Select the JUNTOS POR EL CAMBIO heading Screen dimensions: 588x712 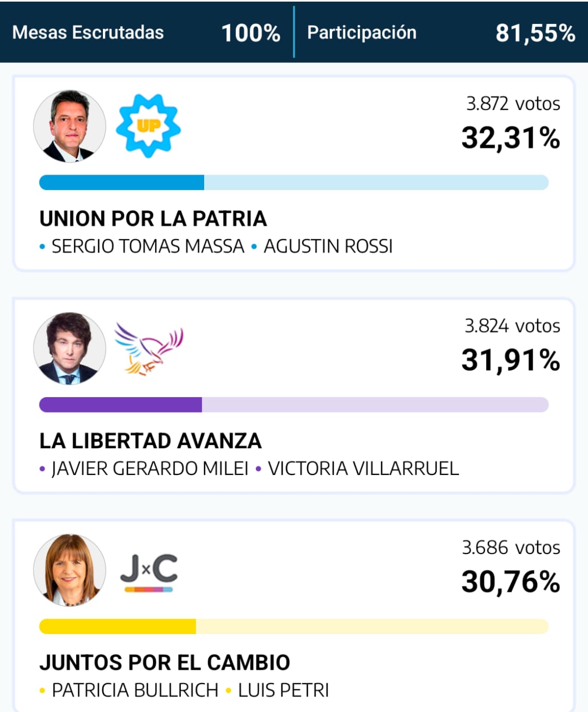[x=165, y=662]
